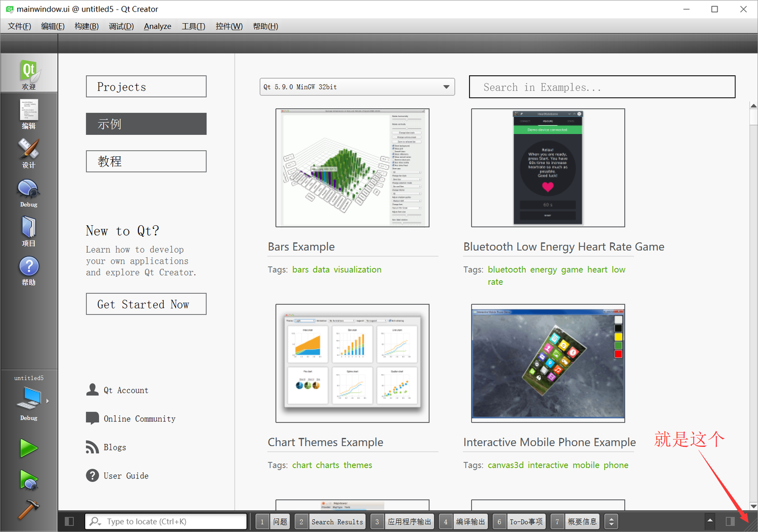This screenshot has width=758, height=532.
Task: Click the Qt Account person icon
Action: [x=93, y=389]
